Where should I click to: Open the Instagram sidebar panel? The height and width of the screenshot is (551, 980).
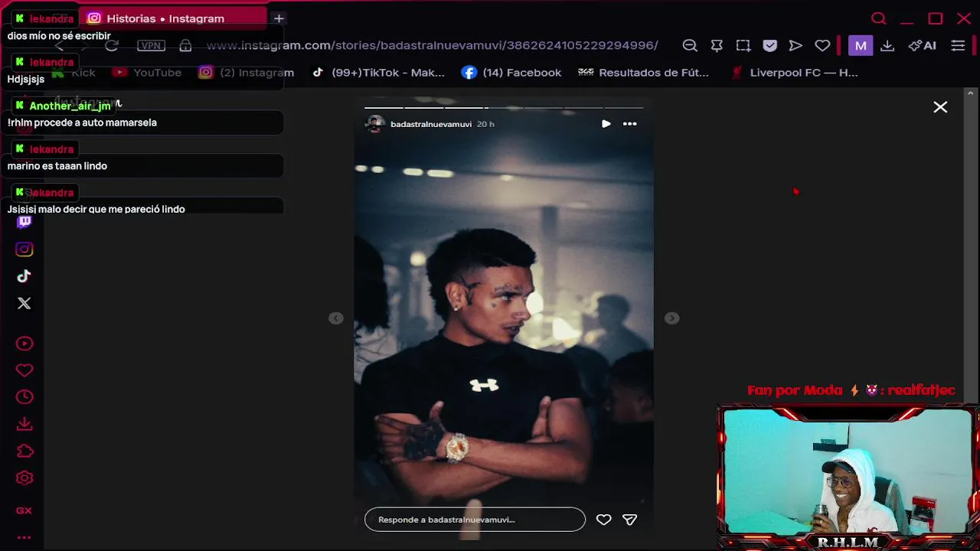click(x=24, y=249)
